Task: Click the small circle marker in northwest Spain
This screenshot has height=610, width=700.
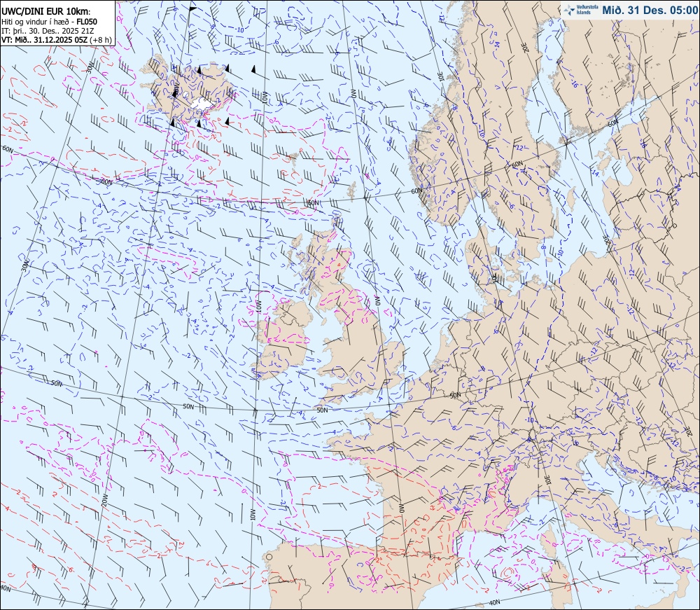Action: click(x=269, y=557)
